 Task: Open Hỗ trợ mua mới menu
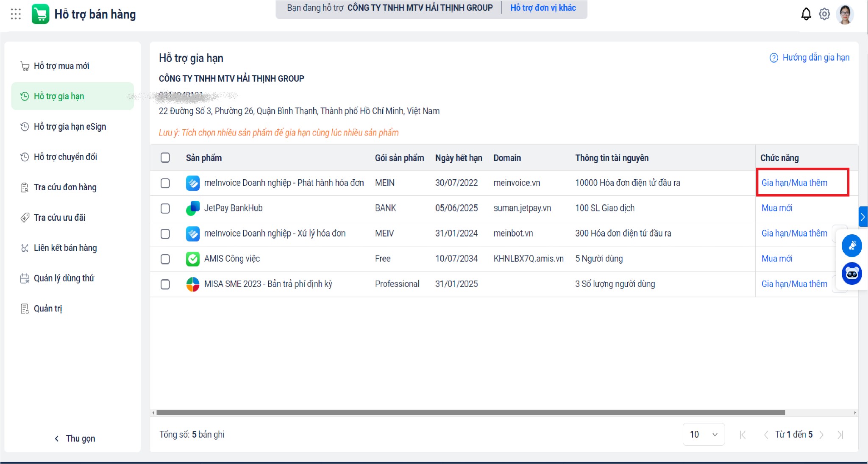61,66
